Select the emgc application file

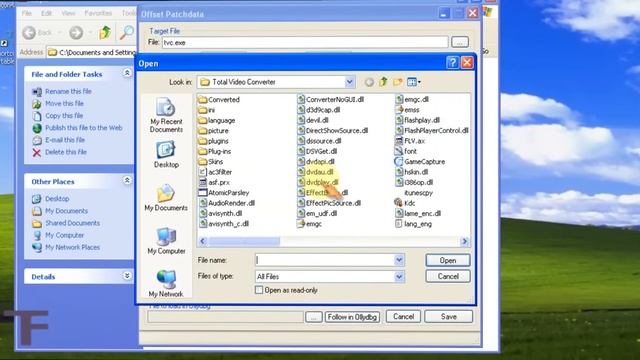pyautogui.click(x=309, y=224)
